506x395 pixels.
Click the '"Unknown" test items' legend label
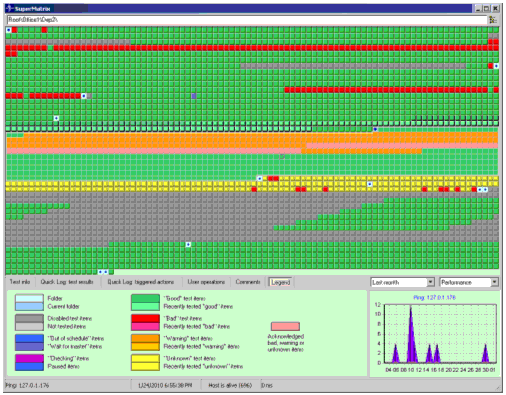point(190,358)
